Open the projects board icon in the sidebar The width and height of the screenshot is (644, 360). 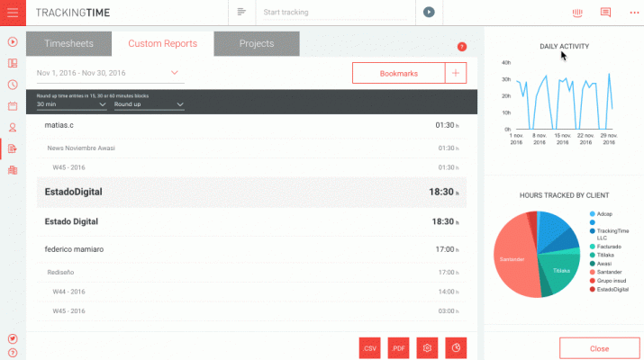pyautogui.click(x=13, y=63)
